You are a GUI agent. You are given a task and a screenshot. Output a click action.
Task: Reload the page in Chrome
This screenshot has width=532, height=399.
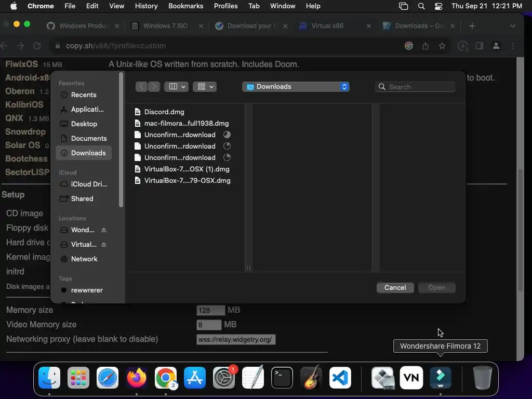[37, 46]
